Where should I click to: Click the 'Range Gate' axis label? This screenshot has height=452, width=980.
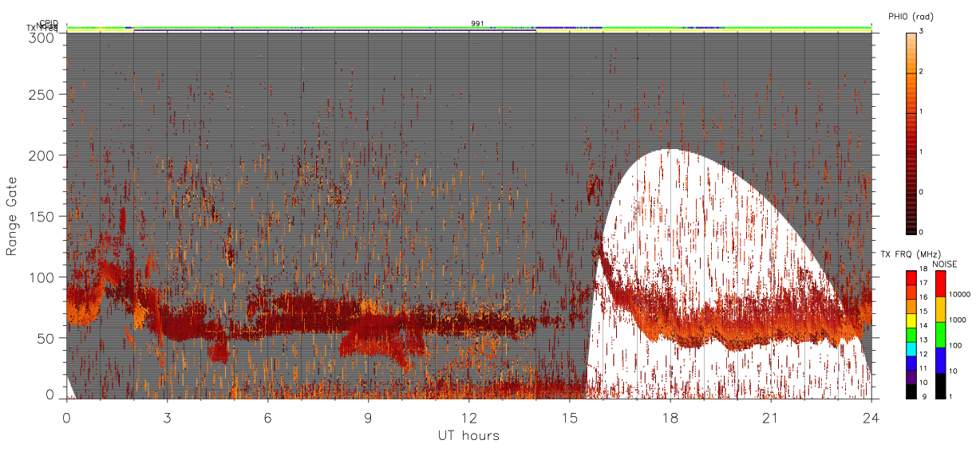[12, 216]
